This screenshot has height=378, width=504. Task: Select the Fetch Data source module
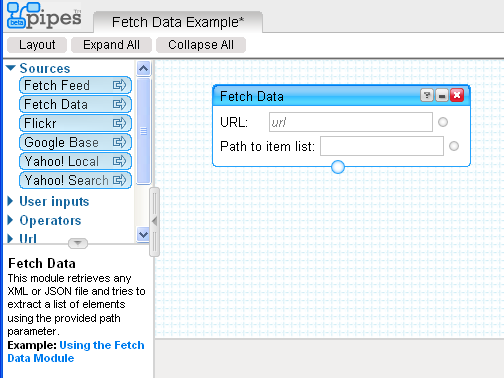coord(75,104)
